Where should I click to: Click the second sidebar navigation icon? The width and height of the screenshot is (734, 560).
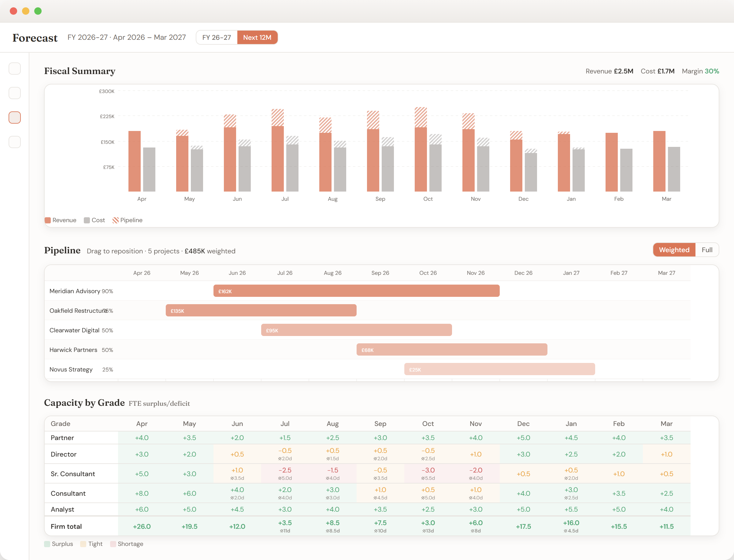(x=14, y=93)
